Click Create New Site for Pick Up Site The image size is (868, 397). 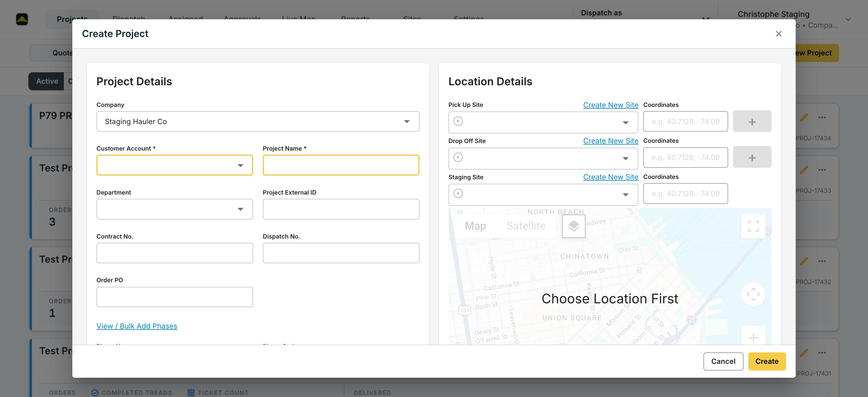click(x=611, y=105)
